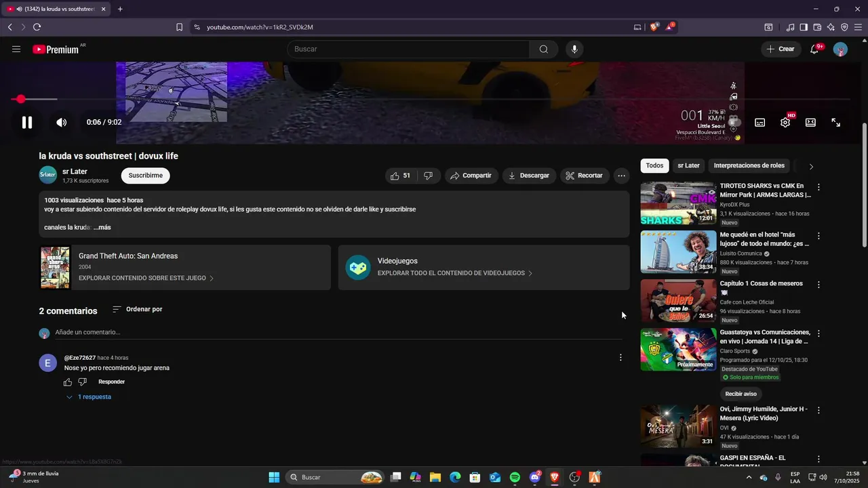The height and width of the screenshot is (488, 868).
Task: Click Añade un comentario field
Action: [x=338, y=332]
